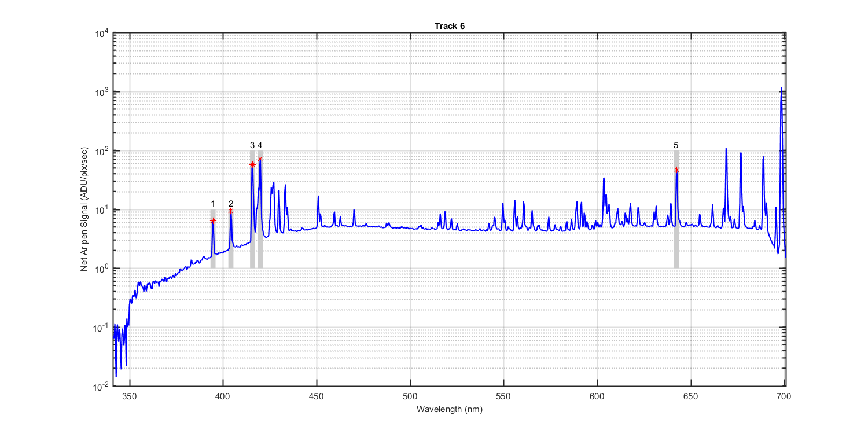Click the y-axis tick label 10^3
Viewport: 868px width, 434px height.
click(102, 92)
